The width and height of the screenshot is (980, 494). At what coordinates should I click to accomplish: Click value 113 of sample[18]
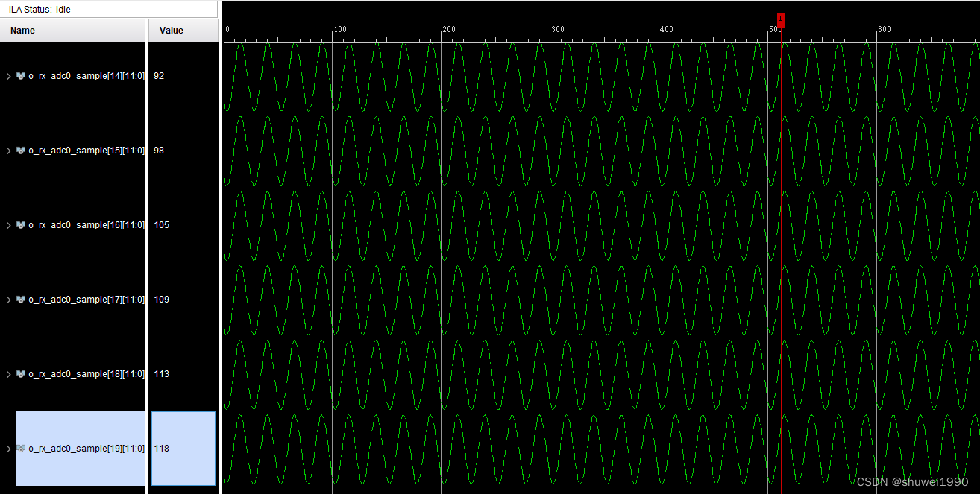coord(161,374)
